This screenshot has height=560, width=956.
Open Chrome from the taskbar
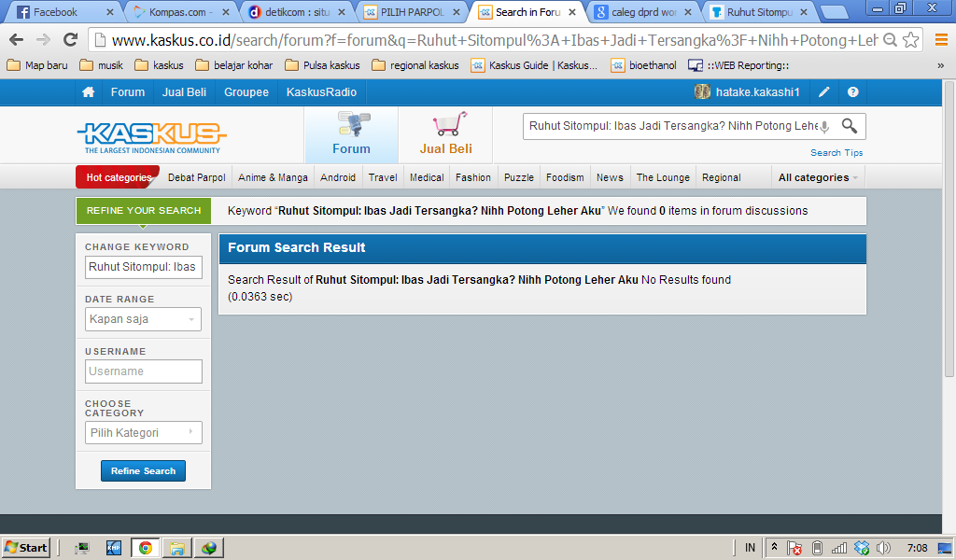click(145, 548)
